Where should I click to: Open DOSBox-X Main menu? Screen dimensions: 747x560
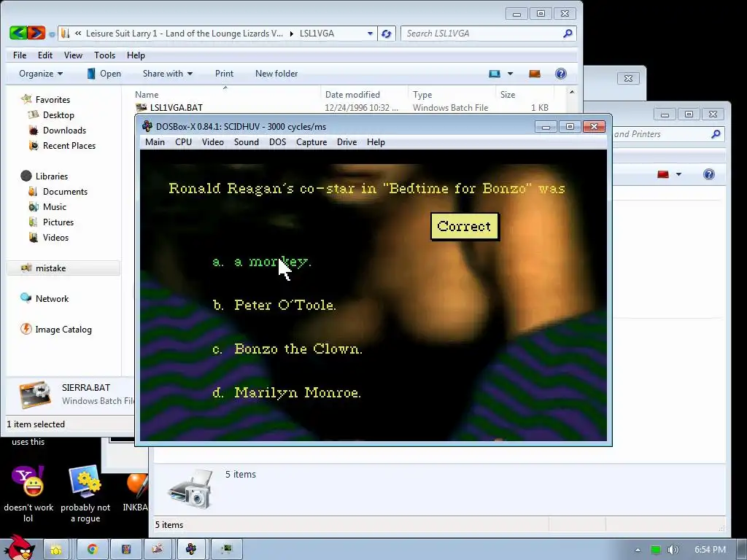click(x=155, y=142)
